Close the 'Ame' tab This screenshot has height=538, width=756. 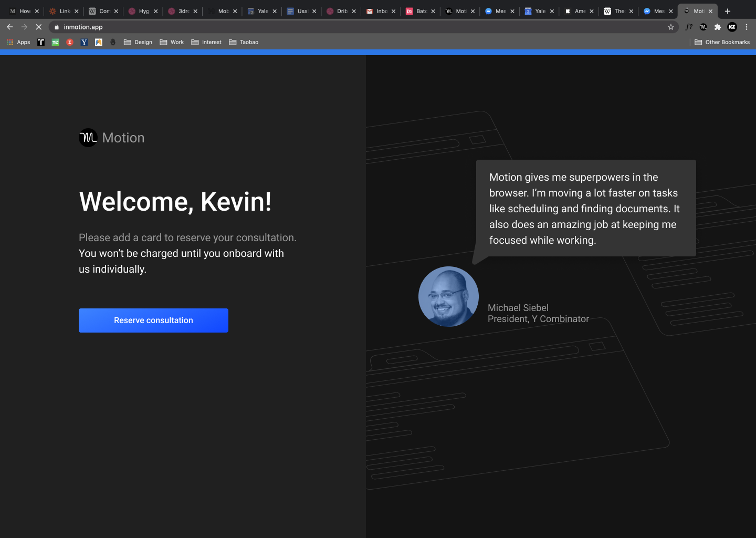(592, 11)
